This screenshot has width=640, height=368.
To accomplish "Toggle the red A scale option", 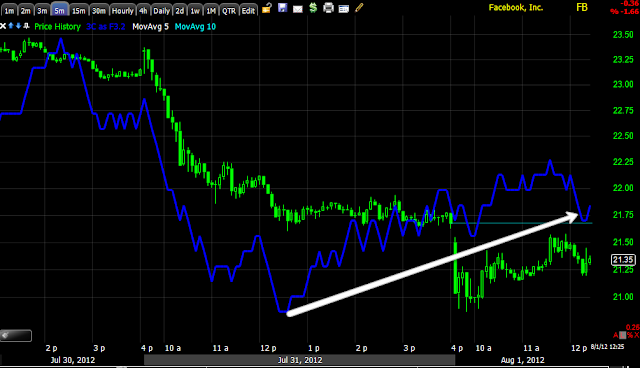I will [x=616, y=335].
